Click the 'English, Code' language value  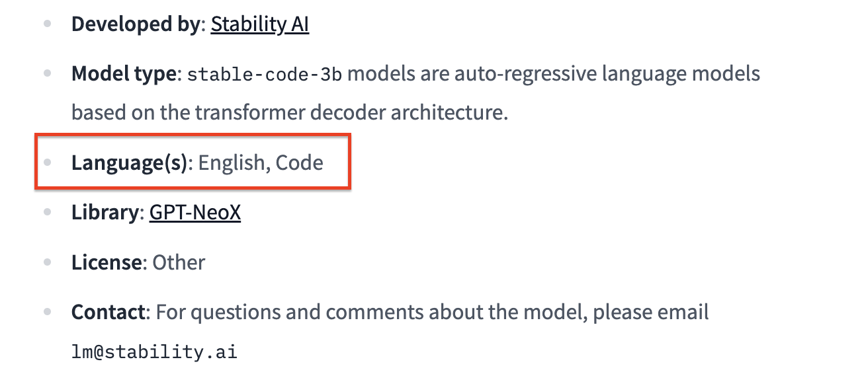261,163
